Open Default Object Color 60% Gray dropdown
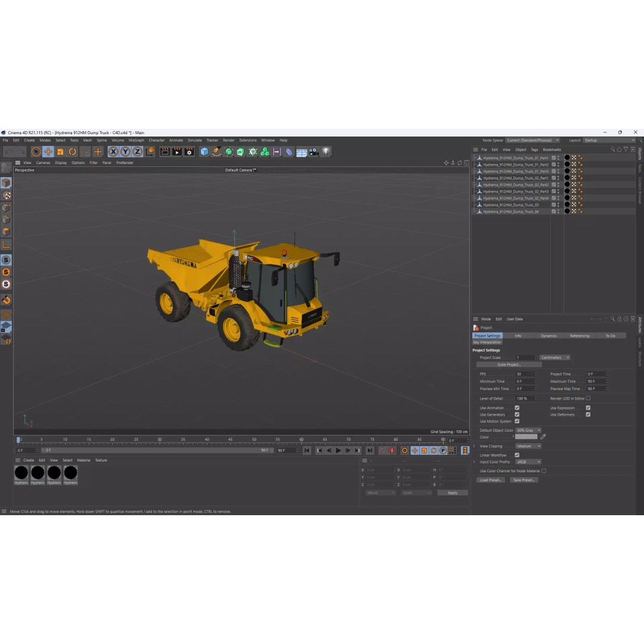 [528, 430]
